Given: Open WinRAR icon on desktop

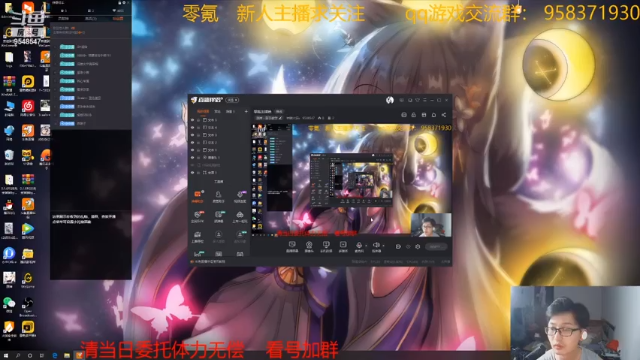Looking at the screenshot, I should click(x=9, y=84).
